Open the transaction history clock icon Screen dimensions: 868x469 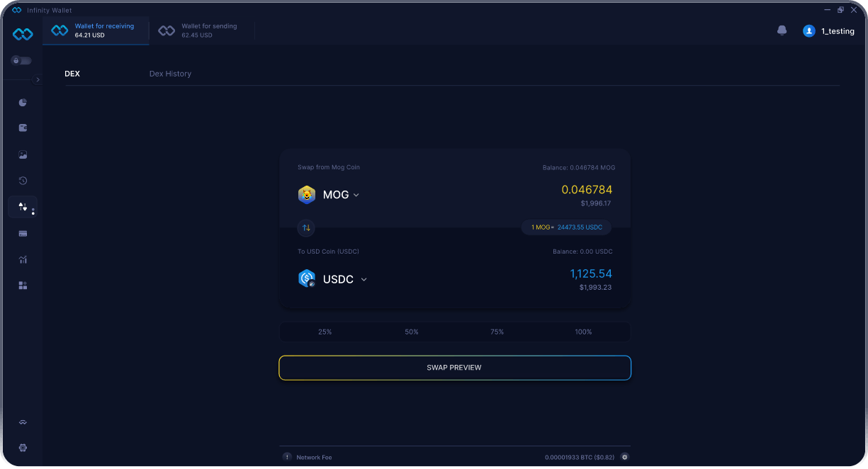23,181
